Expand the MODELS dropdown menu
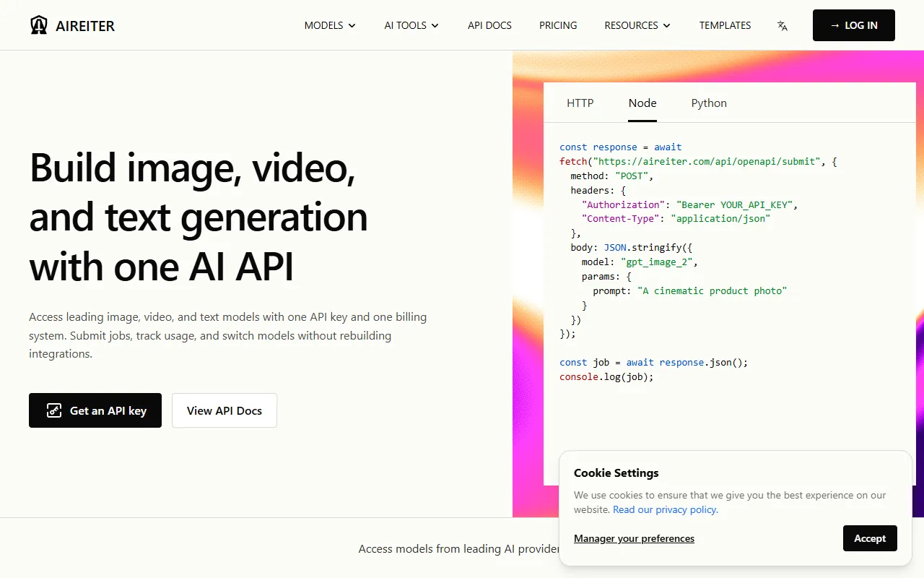 pos(330,25)
